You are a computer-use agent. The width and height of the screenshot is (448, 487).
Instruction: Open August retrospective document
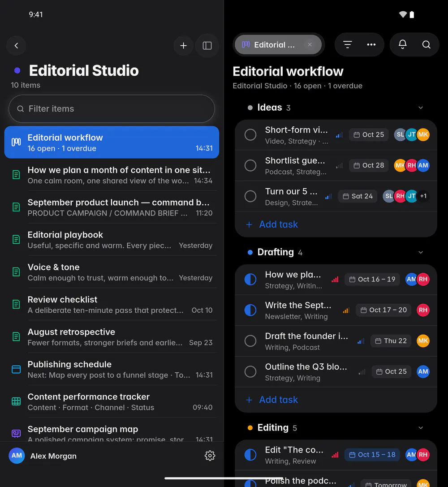(x=112, y=336)
